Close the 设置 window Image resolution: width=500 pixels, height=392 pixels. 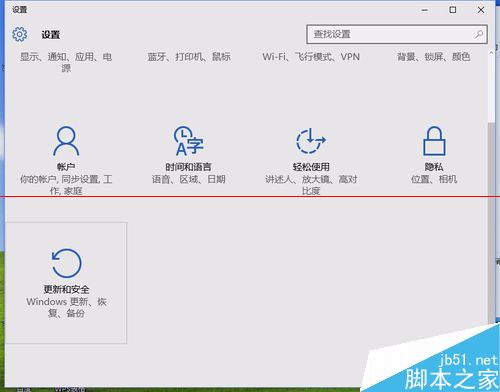coord(481,10)
